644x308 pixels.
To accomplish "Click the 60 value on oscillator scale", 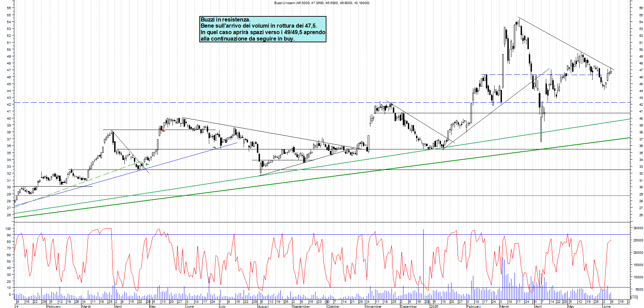I will [x=9, y=255].
